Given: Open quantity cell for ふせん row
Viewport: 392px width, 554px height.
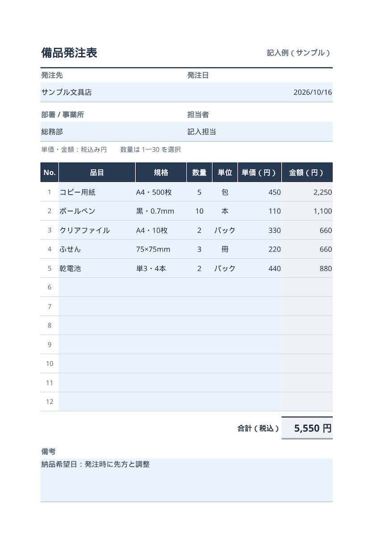Looking at the screenshot, I should click(199, 249).
